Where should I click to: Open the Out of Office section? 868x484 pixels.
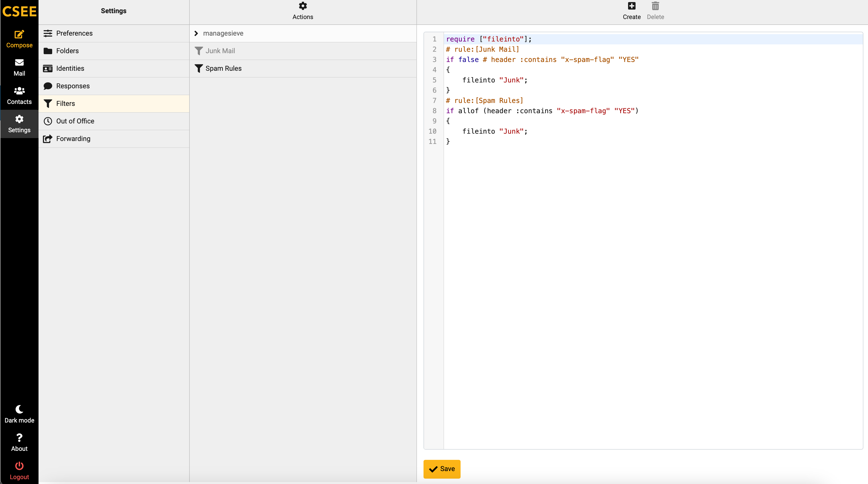pyautogui.click(x=114, y=121)
